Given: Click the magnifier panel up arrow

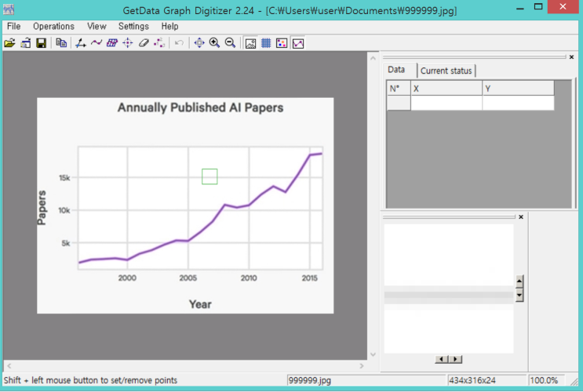Looking at the screenshot, I should click(519, 281).
